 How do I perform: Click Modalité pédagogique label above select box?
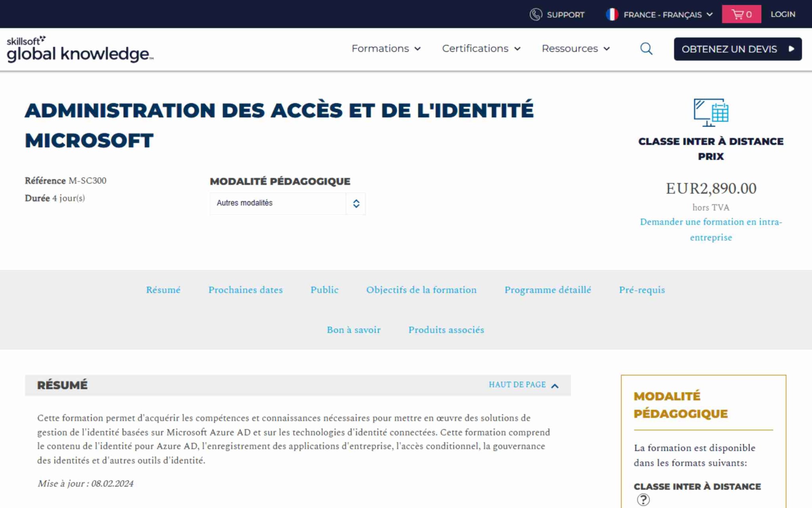(x=280, y=181)
